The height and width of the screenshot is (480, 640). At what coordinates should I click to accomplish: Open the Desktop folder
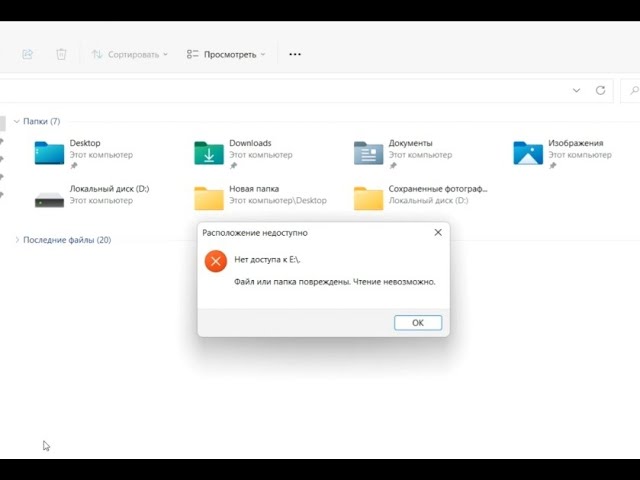click(49, 152)
